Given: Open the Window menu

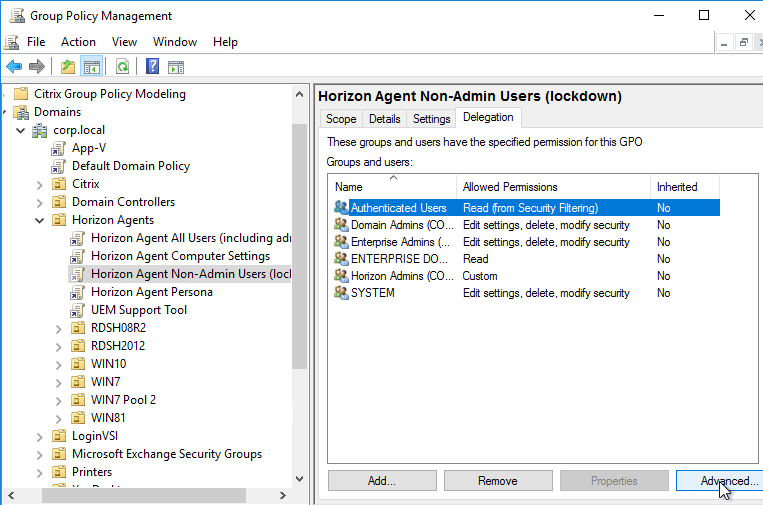Looking at the screenshot, I should pyautogui.click(x=175, y=42).
